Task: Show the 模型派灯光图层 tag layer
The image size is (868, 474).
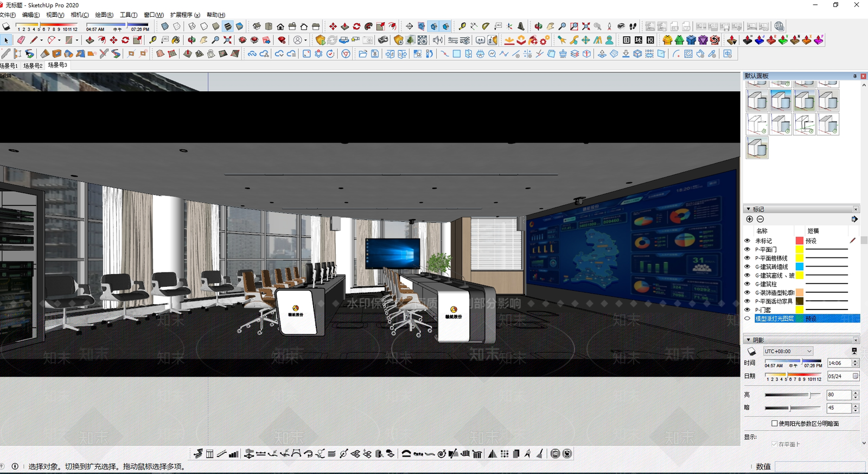Action: tap(747, 319)
